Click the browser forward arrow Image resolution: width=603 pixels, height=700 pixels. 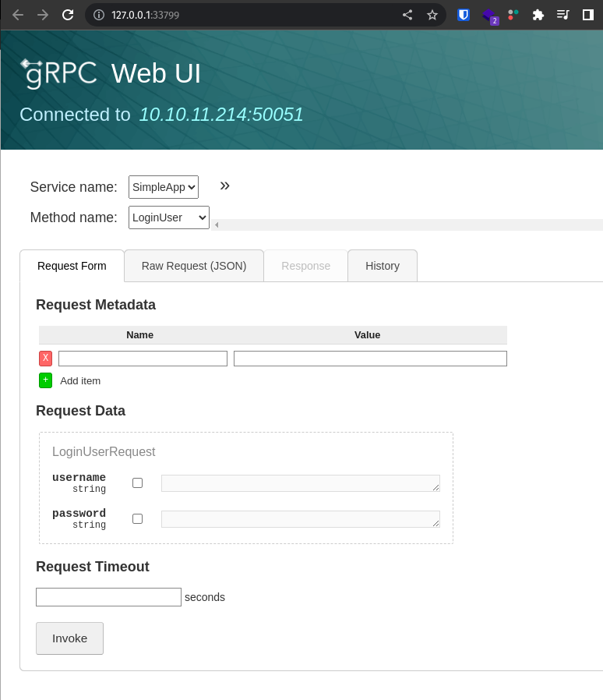[x=43, y=15]
